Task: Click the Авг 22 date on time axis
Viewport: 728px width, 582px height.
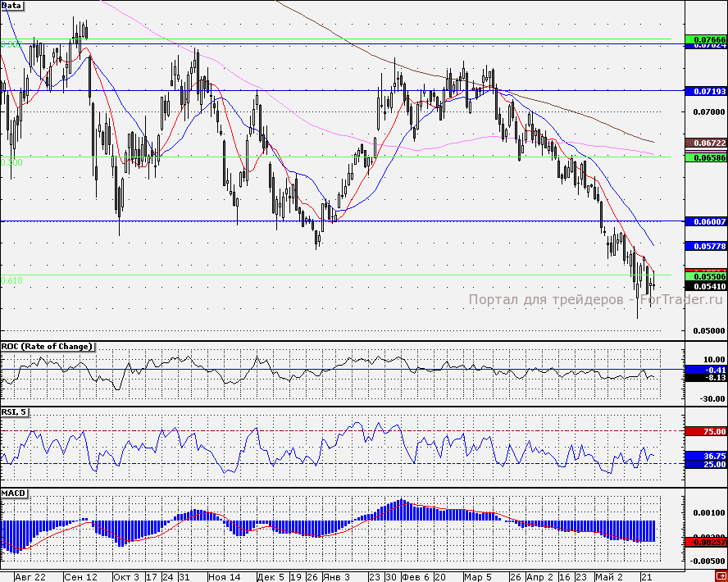Action: [x=30, y=577]
